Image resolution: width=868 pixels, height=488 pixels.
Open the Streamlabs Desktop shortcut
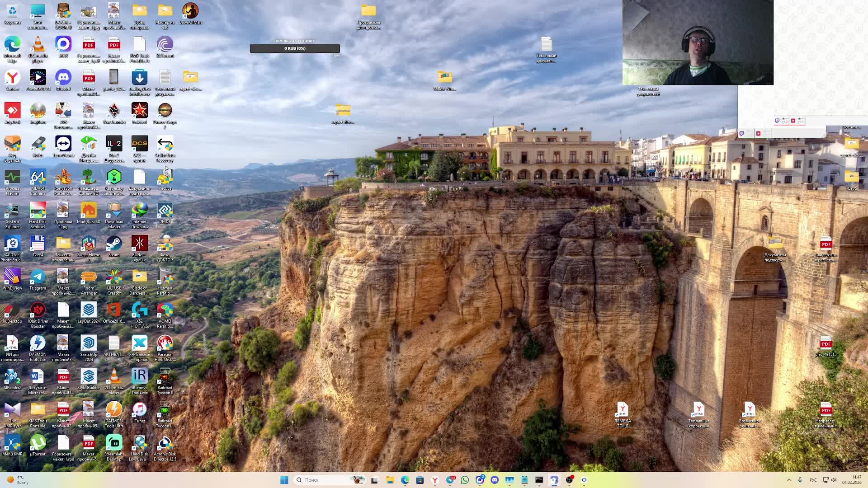click(x=114, y=444)
